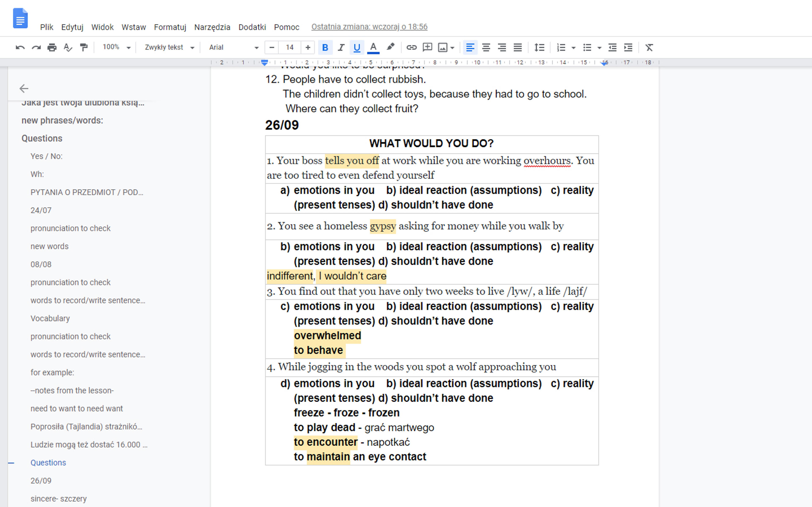This screenshot has width=812, height=507.
Task: Jump to the 26/09 outline heading
Action: pyautogui.click(x=41, y=481)
